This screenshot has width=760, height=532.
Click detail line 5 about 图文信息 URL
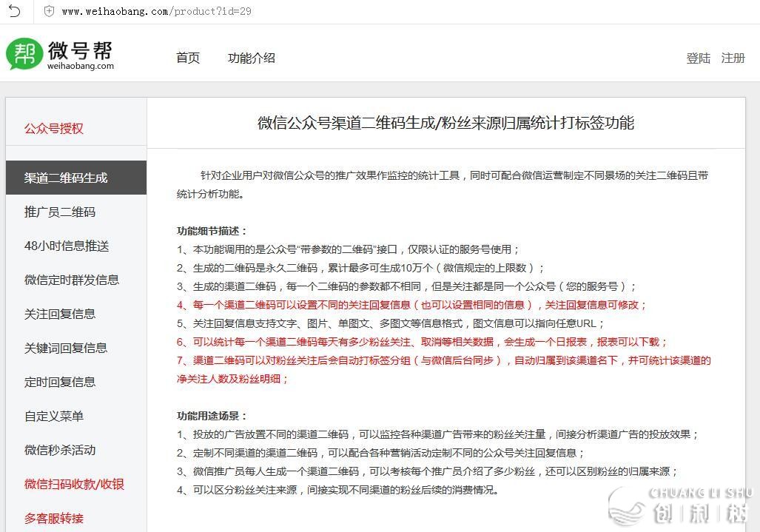click(391, 323)
